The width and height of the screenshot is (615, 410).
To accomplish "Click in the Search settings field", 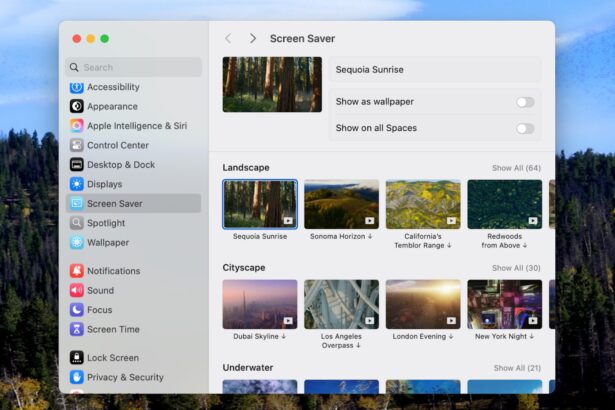I will pos(134,67).
